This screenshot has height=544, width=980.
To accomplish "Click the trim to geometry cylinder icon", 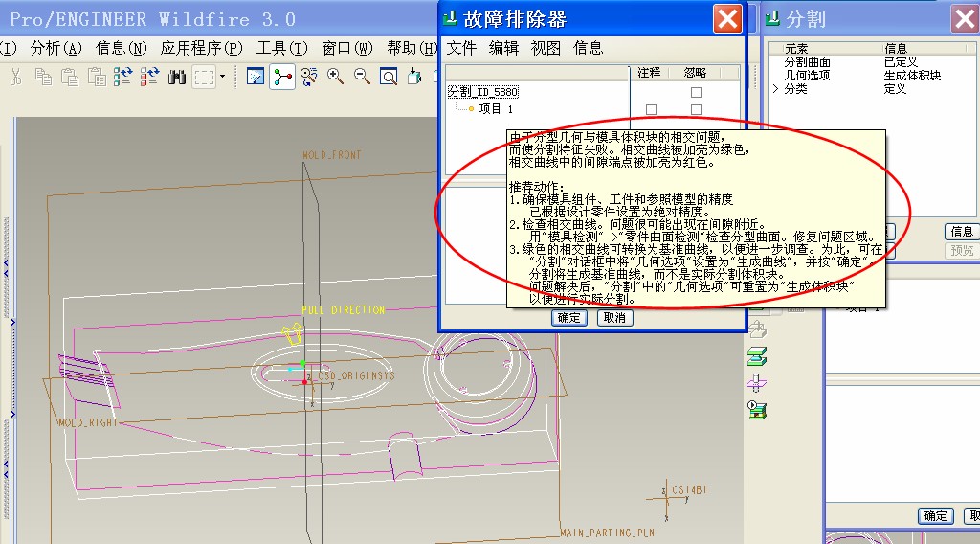I will point(757,383).
